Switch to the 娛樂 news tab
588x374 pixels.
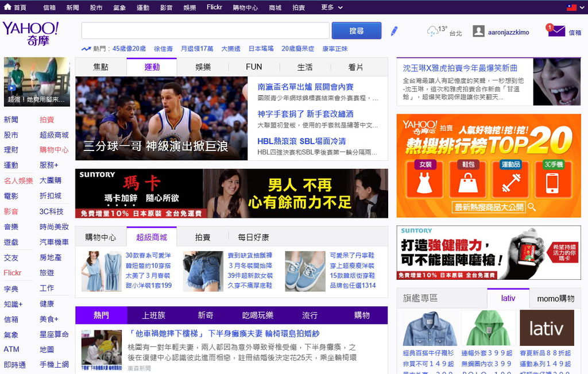tap(203, 67)
